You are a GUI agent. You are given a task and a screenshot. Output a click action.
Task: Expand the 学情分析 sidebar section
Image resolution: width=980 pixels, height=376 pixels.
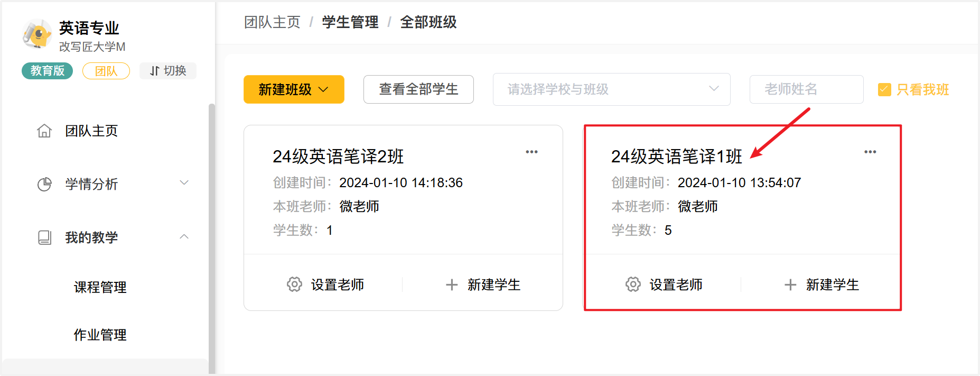click(184, 183)
